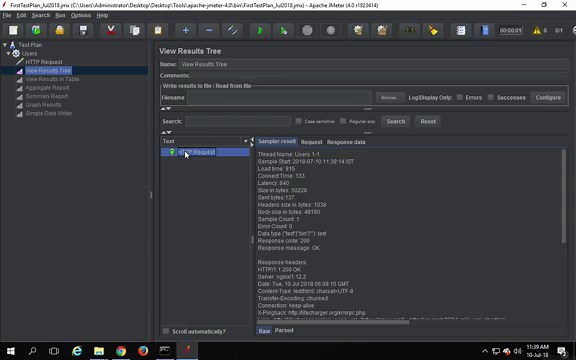Image resolution: width=576 pixels, height=360 pixels.
Task: Toggle enable/disable of selected element
Action: [x=233, y=30]
